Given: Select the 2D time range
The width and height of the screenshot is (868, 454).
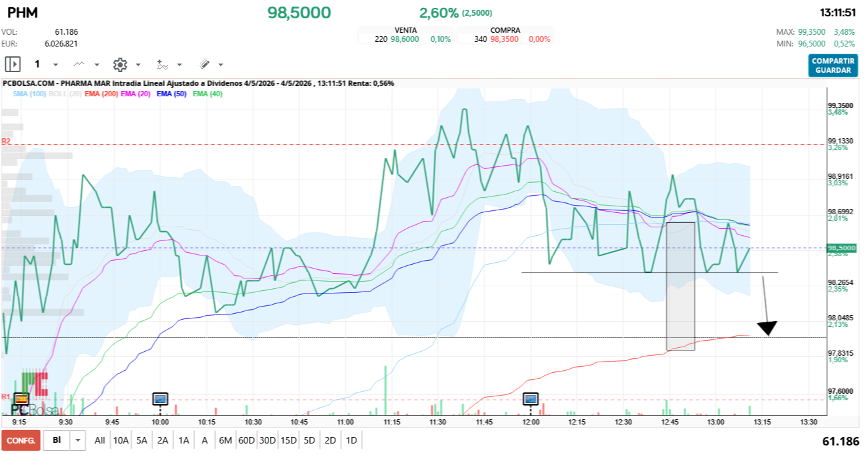Looking at the screenshot, I should pos(330,440).
